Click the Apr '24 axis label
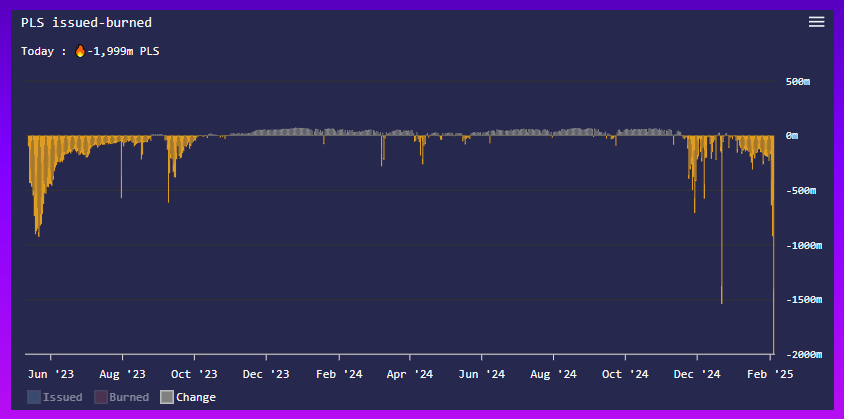844x419 pixels. pyautogui.click(x=410, y=374)
